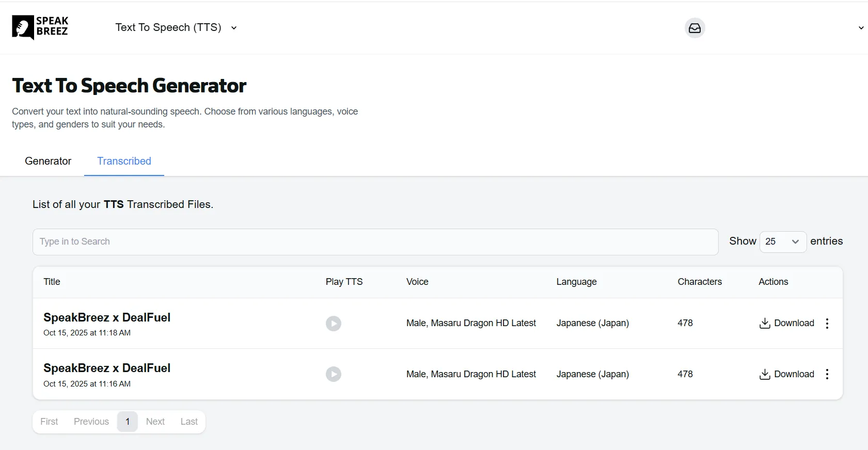The width and height of the screenshot is (868, 450).
Task: Go to the Previous page
Action: click(91, 422)
